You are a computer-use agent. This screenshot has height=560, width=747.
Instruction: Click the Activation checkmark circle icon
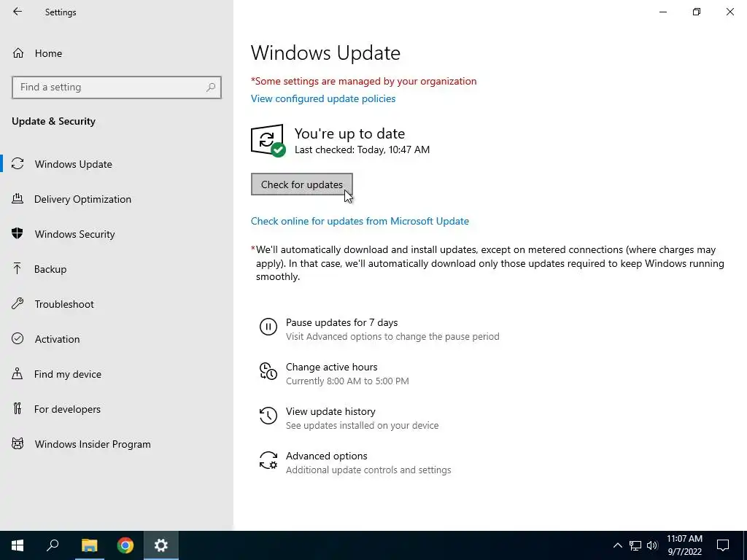click(x=18, y=338)
